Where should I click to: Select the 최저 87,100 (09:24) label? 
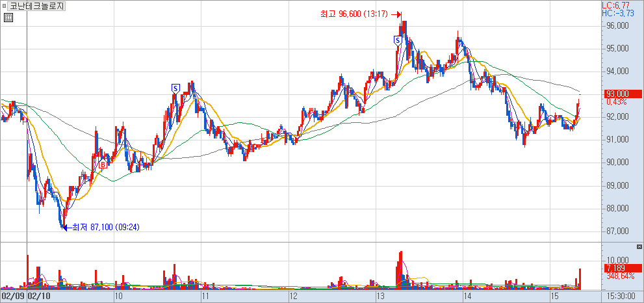[x=106, y=227]
